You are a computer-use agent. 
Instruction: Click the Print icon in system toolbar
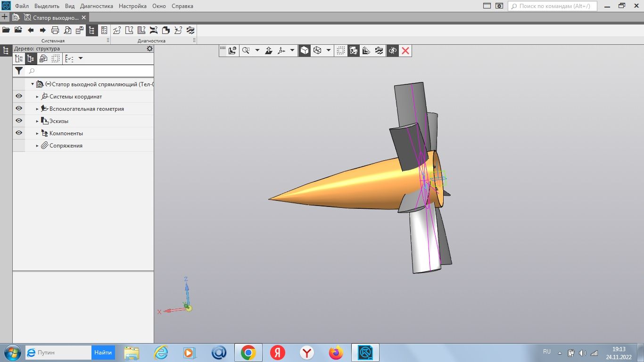click(x=55, y=30)
